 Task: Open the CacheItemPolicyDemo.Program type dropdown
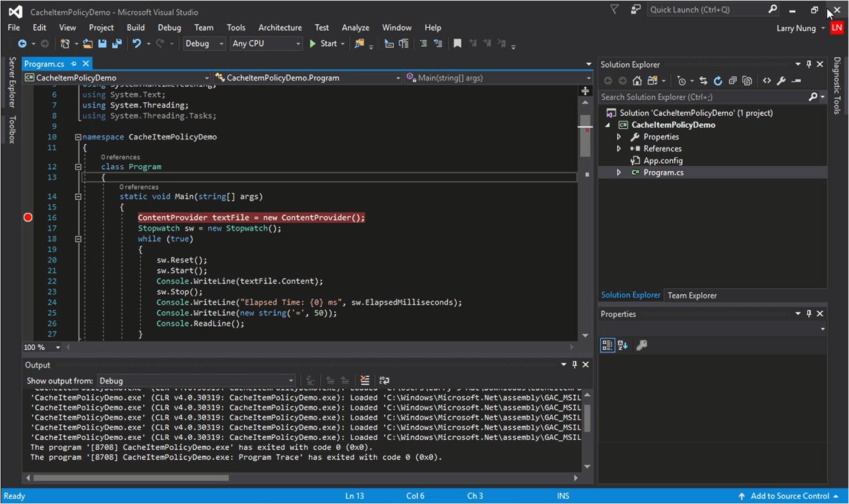coord(307,77)
